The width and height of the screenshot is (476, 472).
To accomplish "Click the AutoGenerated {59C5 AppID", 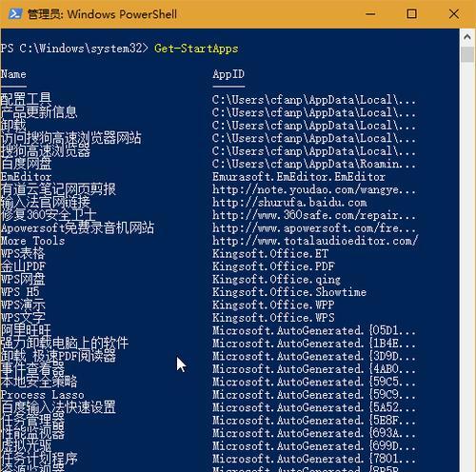I will [x=314, y=382].
